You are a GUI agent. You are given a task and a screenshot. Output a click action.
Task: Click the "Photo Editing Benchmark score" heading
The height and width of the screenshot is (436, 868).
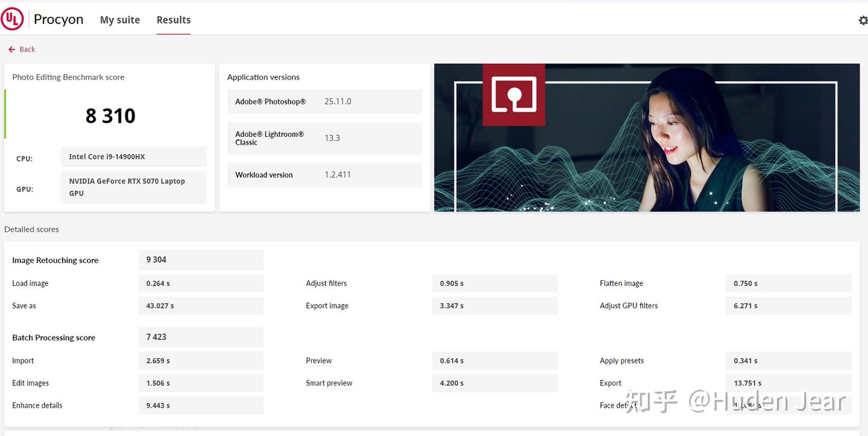pos(68,77)
